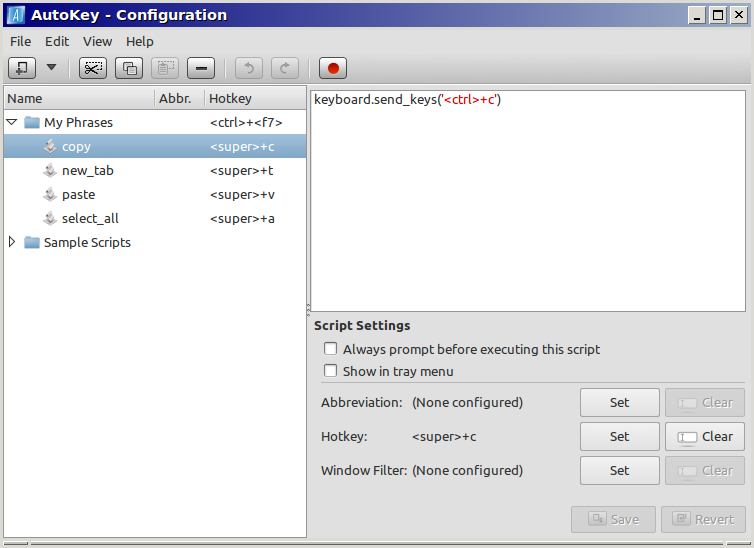Click Set for Window Filter
The image size is (754, 548).
click(x=619, y=471)
